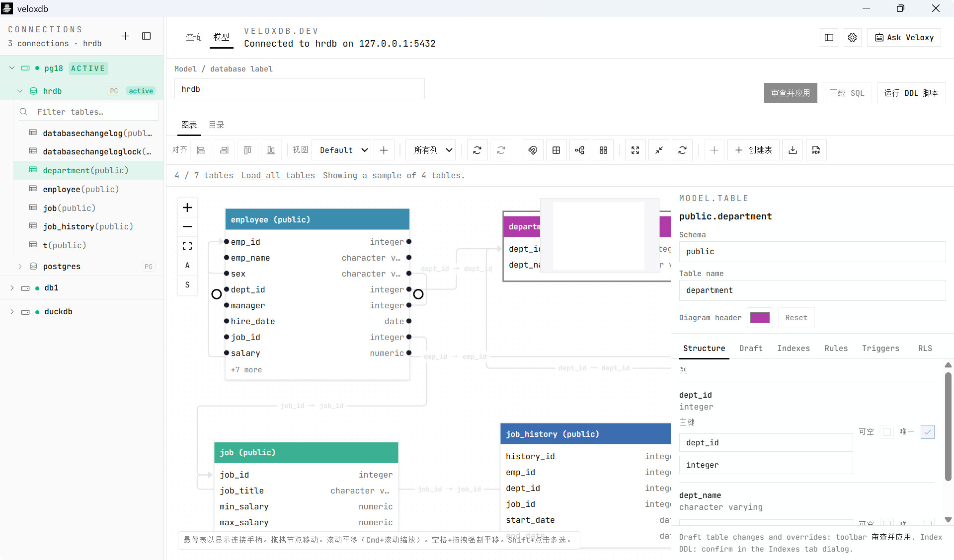Select employee(public) in the table tree
This screenshot has width=954, height=560.
[x=89, y=189]
